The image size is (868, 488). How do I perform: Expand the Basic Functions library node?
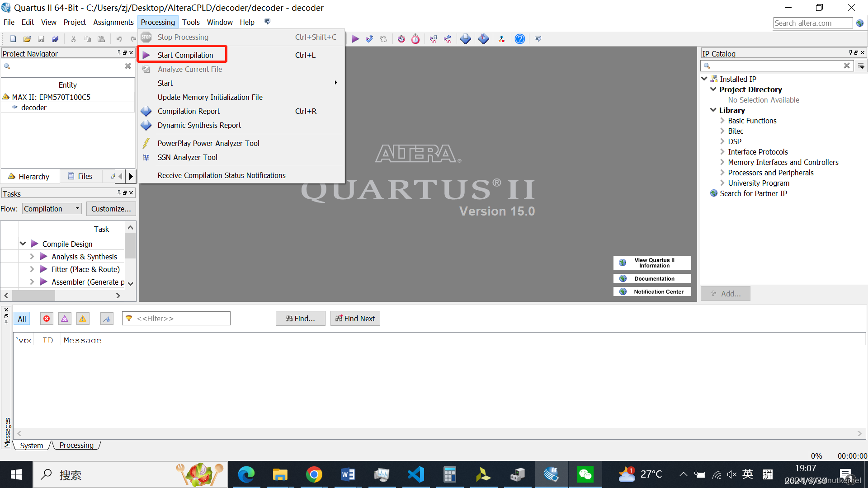click(x=722, y=121)
